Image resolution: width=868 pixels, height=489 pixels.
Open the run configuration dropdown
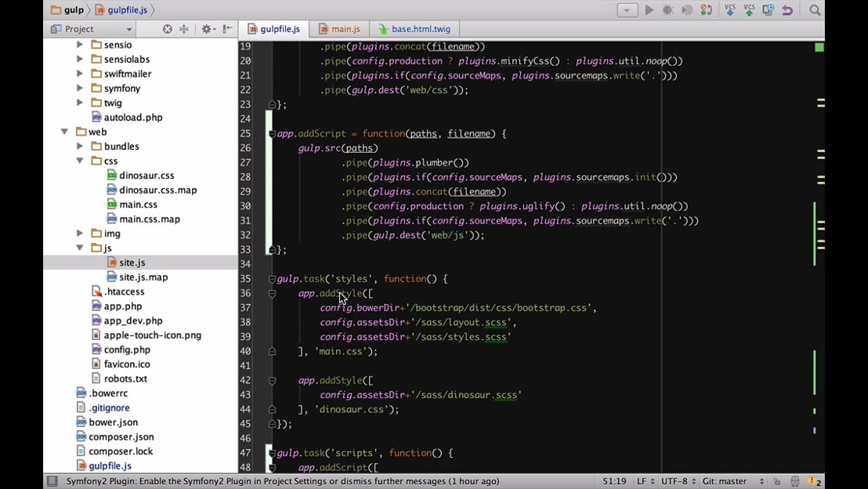(627, 10)
